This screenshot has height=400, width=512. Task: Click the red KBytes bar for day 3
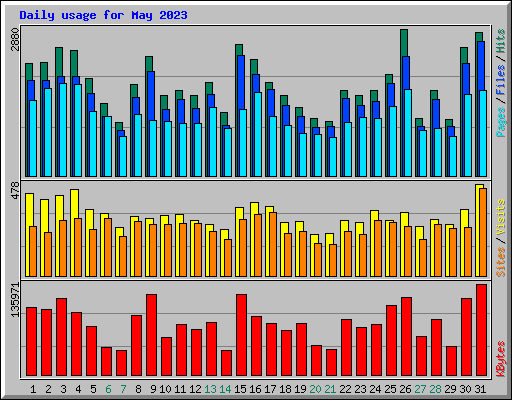click(x=61, y=337)
